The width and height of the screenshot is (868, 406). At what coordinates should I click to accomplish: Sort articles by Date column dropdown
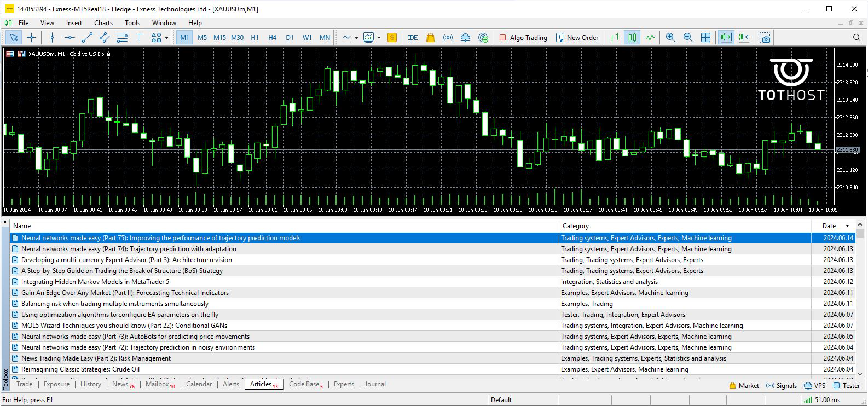pyautogui.click(x=848, y=226)
